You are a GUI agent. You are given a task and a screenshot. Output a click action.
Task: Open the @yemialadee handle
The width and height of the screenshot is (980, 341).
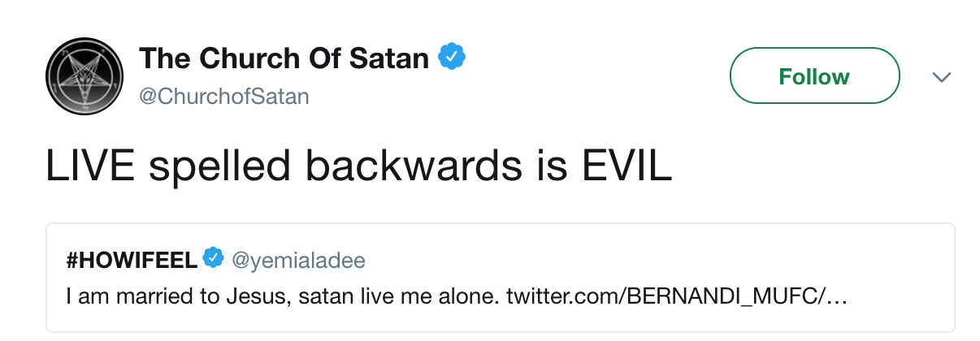[x=298, y=260]
